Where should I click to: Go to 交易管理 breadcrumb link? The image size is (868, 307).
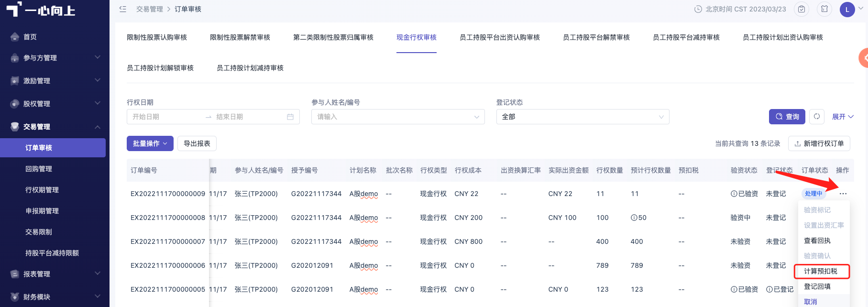[150, 9]
